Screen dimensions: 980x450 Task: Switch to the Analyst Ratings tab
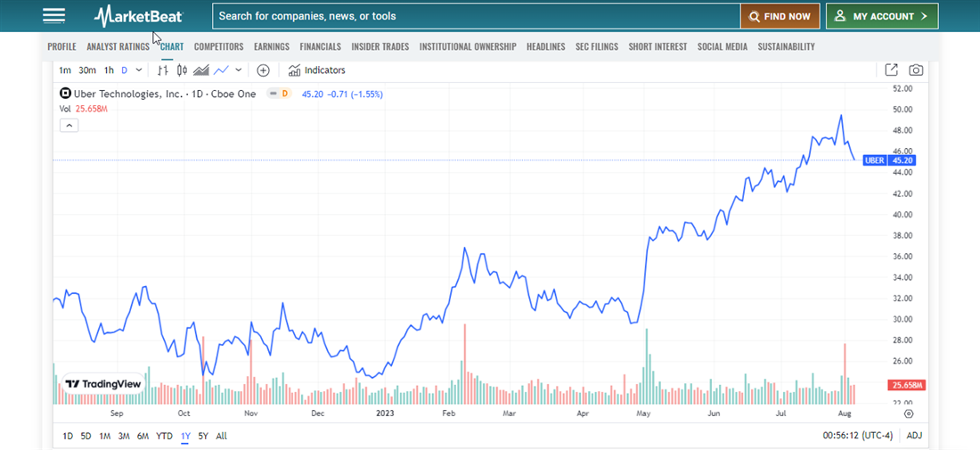(x=118, y=46)
